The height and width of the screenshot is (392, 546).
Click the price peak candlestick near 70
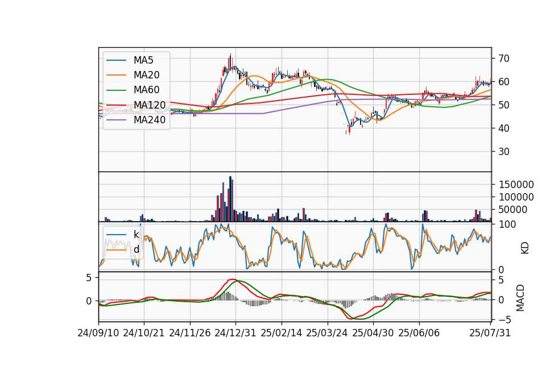[230, 62]
